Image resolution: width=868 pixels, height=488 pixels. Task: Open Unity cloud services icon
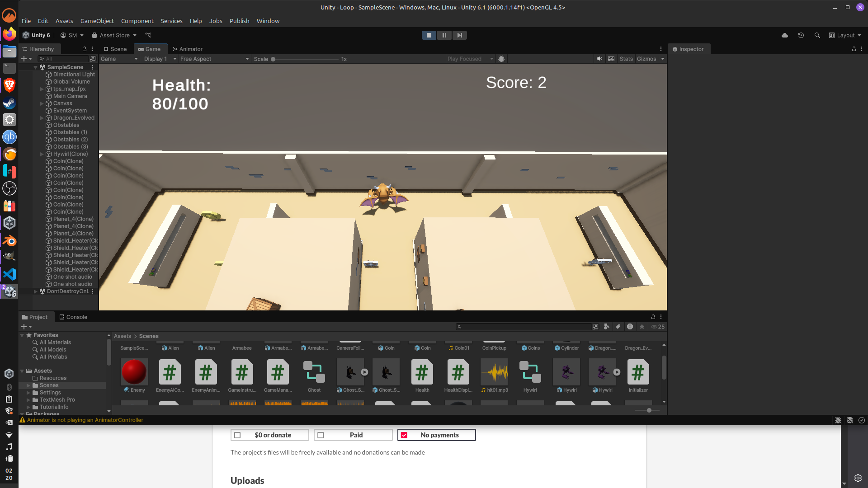click(785, 35)
